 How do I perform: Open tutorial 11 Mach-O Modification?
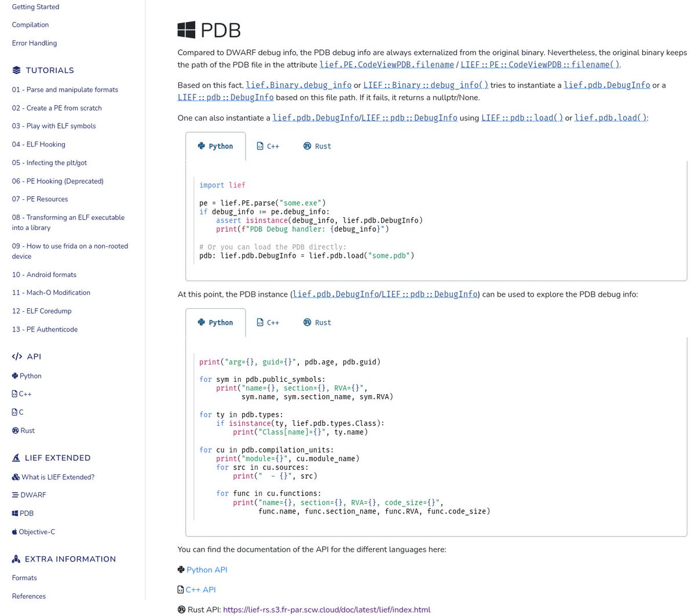[x=51, y=293]
